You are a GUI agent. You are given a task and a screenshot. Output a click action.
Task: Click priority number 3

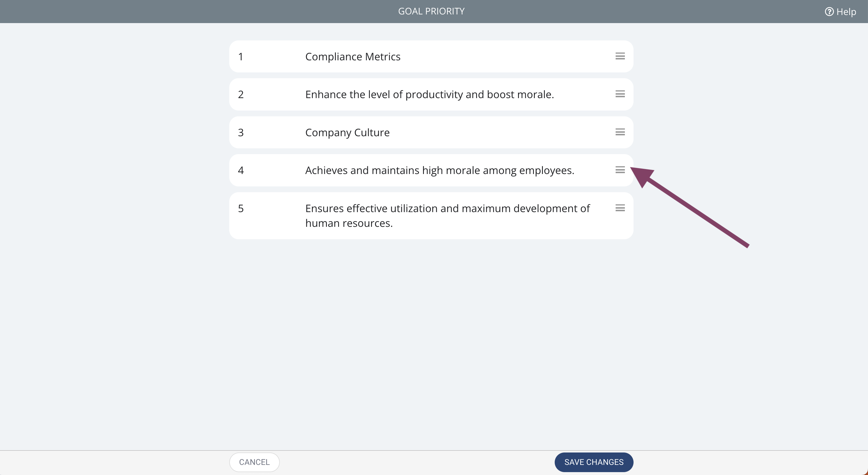coord(241,133)
